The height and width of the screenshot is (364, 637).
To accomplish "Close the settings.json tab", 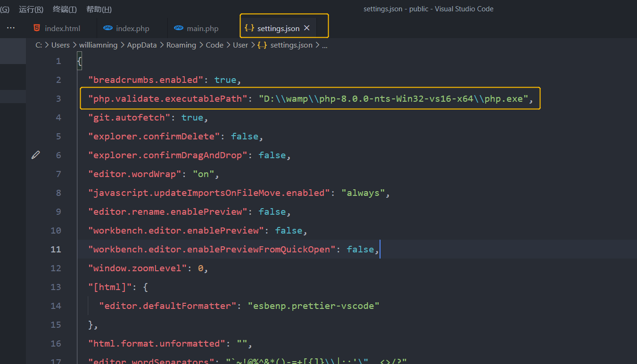I will click(x=307, y=28).
